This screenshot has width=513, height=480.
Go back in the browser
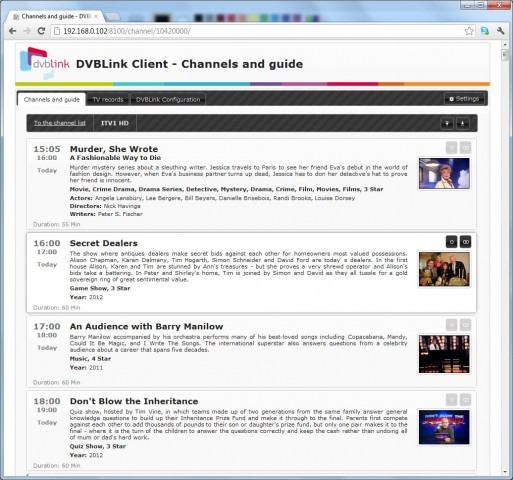(12, 31)
